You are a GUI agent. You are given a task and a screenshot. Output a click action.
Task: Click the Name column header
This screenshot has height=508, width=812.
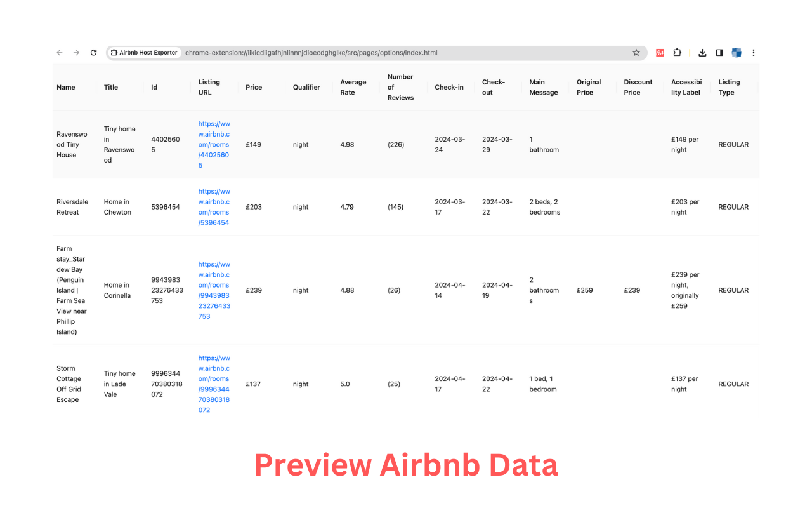click(66, 87)
